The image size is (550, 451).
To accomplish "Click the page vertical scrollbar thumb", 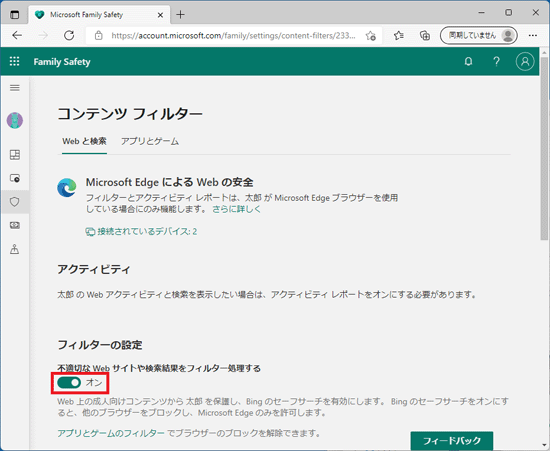I will click(x=544, y=148).
